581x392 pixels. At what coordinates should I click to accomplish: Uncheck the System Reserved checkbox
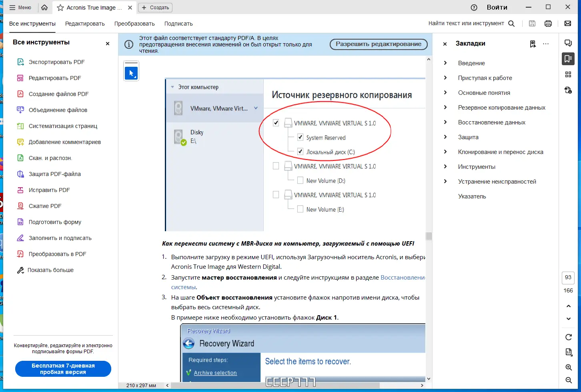300,137
